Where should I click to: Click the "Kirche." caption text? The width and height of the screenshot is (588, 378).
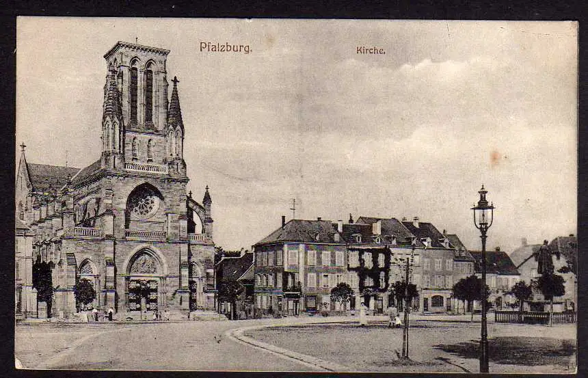pos(371,51)
